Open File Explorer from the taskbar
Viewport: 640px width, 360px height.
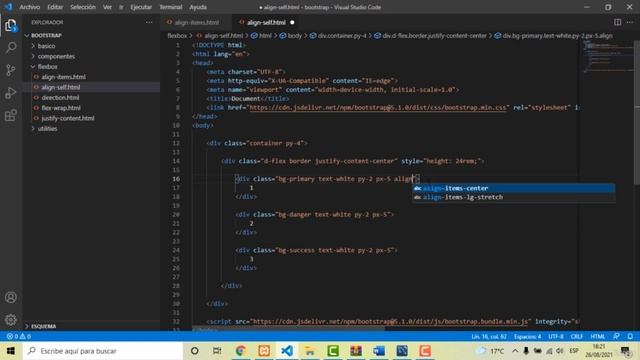(x=310, y=351)
